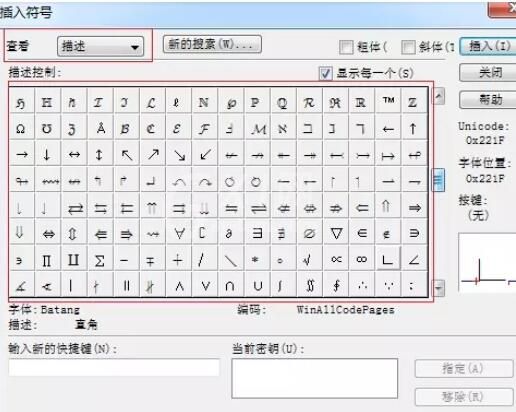Pick the empty set ∅ symbol
The width and height of the screenshot is (516, 412).
pos(309,233)
